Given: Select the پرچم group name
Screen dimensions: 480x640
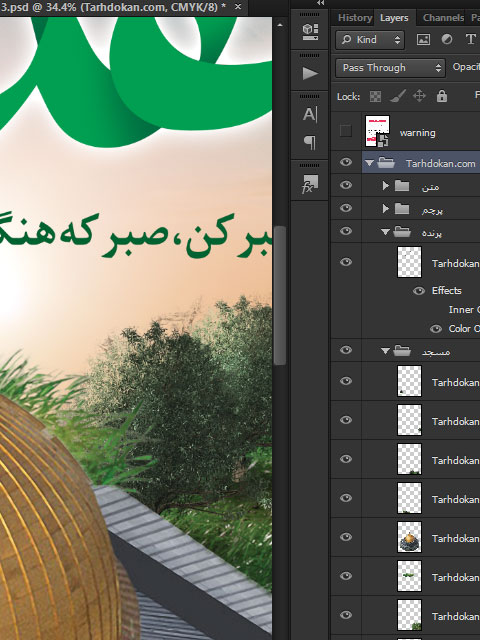Looking at the screenshot, I should (x=432, y=210).
